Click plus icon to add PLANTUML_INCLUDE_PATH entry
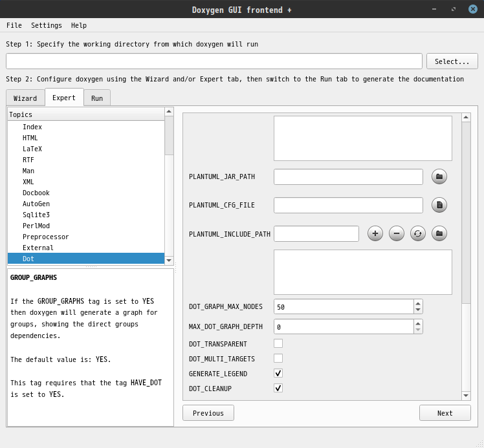The image size is (484, 448). pyautogui.click(x=375, y=233)
